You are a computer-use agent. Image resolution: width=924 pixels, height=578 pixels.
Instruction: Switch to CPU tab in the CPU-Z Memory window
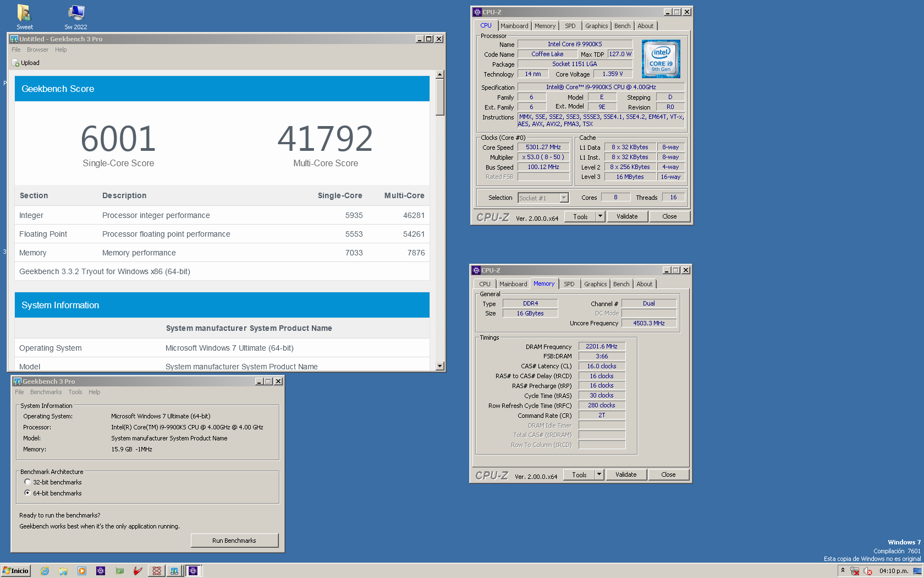pos(485,284)
